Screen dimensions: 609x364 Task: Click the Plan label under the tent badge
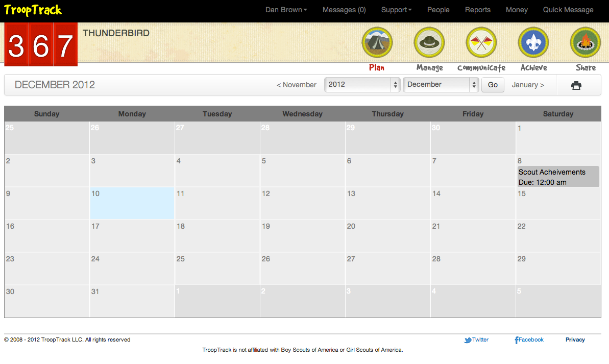[377, 67]
